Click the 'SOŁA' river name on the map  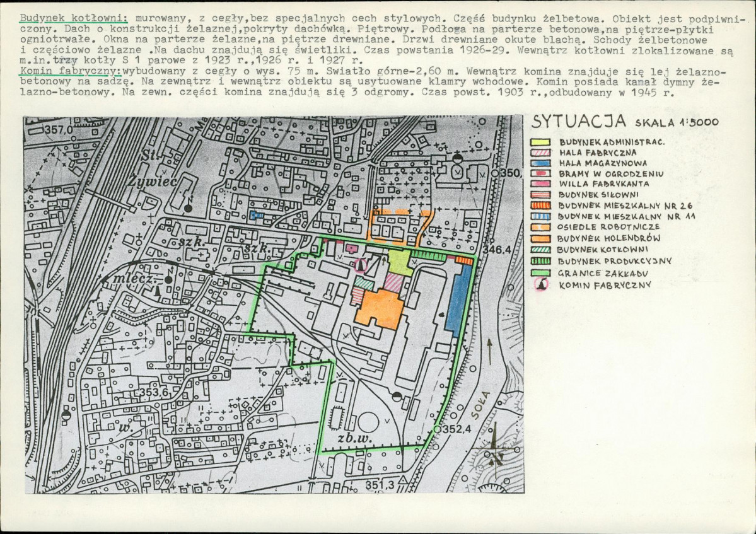480,405
